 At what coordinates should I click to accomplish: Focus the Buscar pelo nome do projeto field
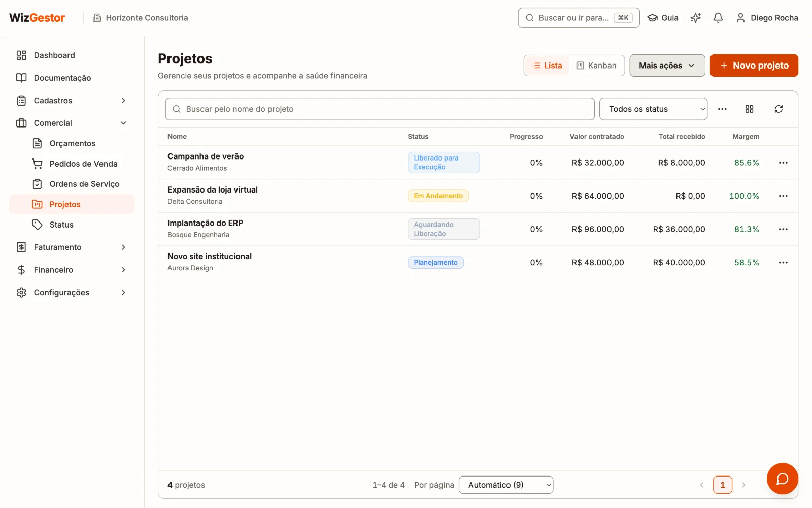[x=380, y=109]
